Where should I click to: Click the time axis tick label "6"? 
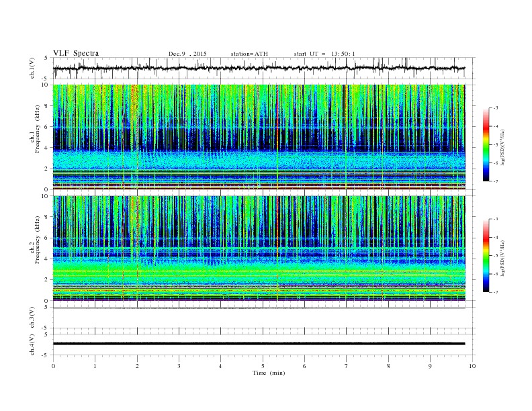pyautogui.click(x=304, y=366)
